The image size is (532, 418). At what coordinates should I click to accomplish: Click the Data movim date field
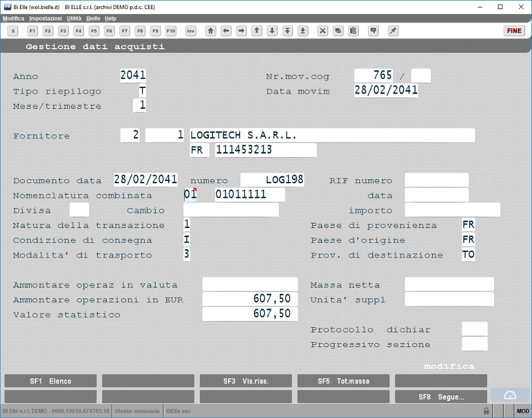click(386, 90)
